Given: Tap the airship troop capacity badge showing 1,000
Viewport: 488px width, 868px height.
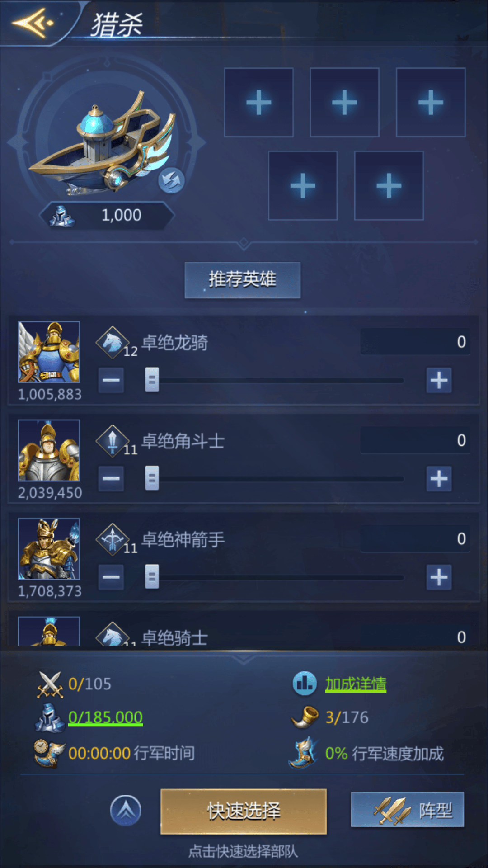Looking at the screenshot, I should pyautogui.click(x=107, y=215).
